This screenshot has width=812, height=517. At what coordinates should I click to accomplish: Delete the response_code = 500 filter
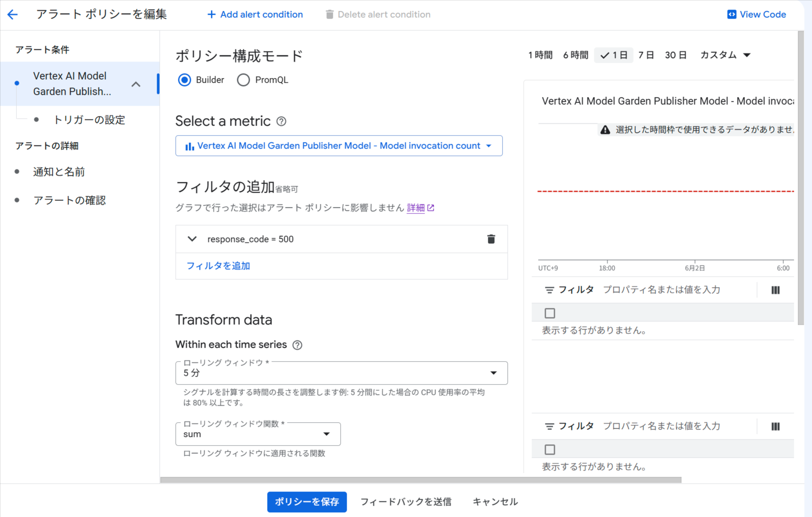[491, 239]
